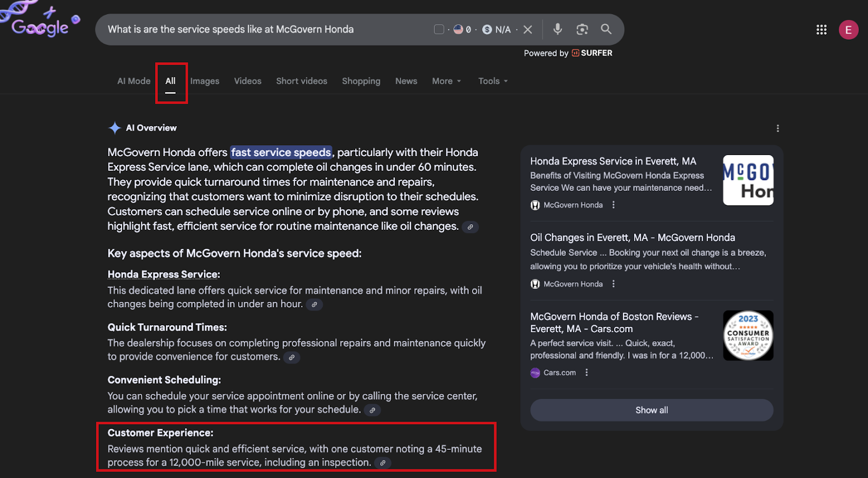Select the All results tab
Screen dimensions: 868x478
[x=170, y=81]
